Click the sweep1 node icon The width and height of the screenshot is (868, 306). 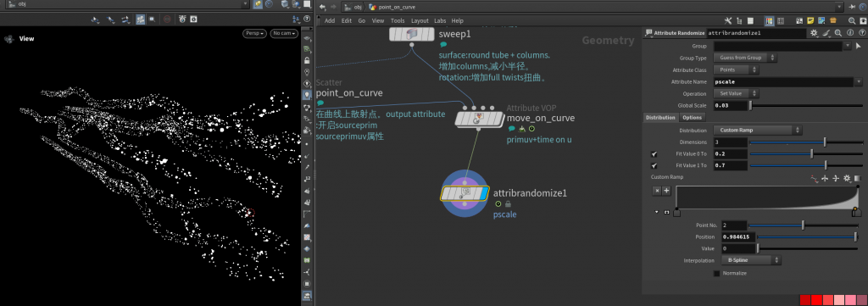412,34
